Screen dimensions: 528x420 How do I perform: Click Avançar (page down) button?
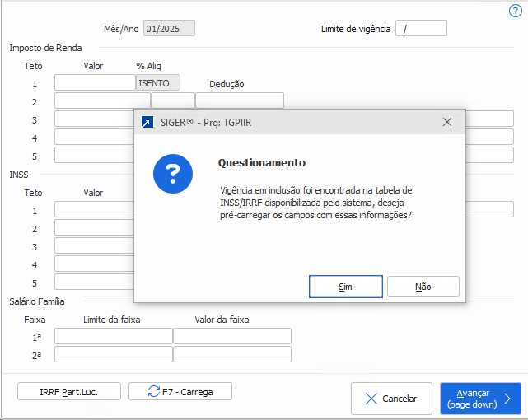pyautogui.click(x=480, y=399)
